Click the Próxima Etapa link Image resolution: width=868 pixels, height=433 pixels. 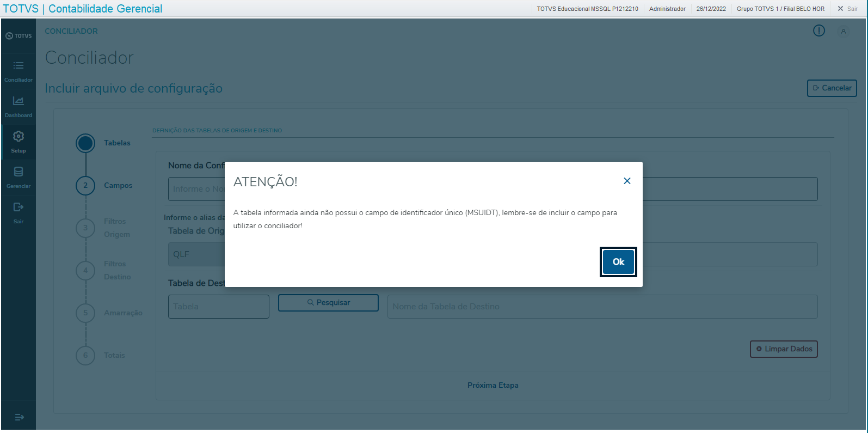pyautogui.click(x=493, y=385)
